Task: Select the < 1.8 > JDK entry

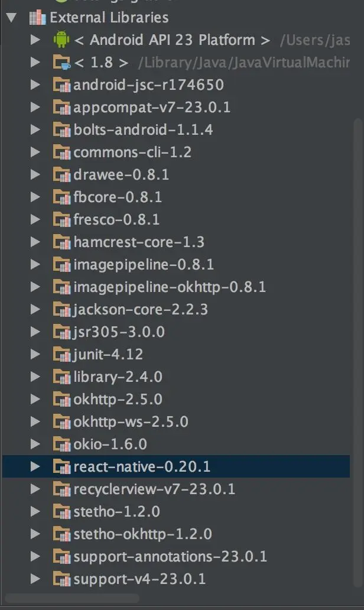Action: click(x=101, y=62)
